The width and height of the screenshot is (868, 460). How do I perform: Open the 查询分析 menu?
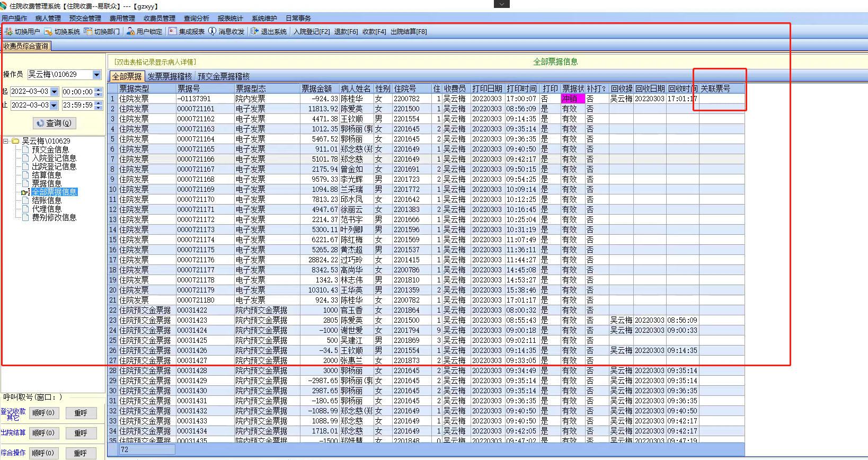tap(197, 19)
